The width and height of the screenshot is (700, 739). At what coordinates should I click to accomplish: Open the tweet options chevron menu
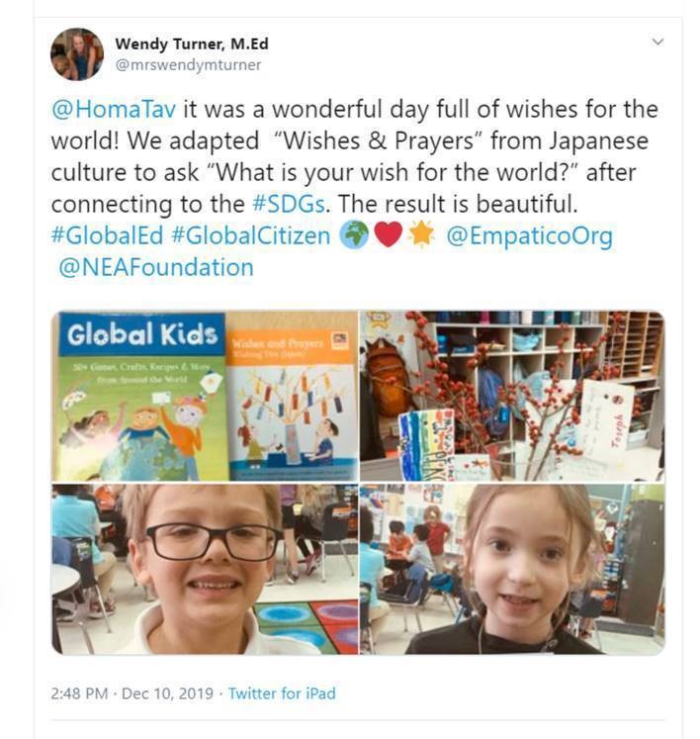(657, 42)
